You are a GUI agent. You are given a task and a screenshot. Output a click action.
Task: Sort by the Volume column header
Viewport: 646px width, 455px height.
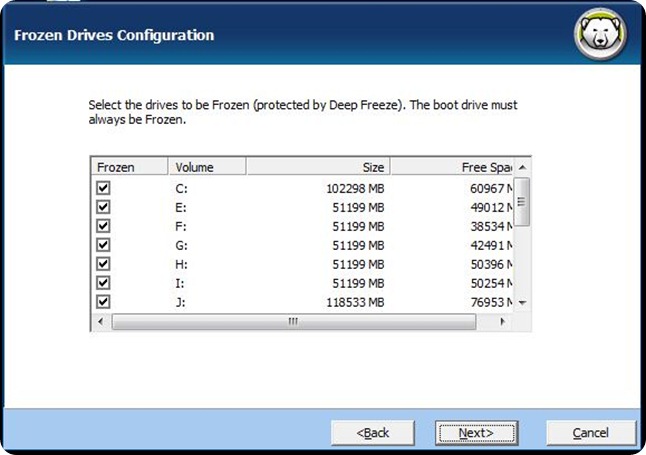click(208, 167)
